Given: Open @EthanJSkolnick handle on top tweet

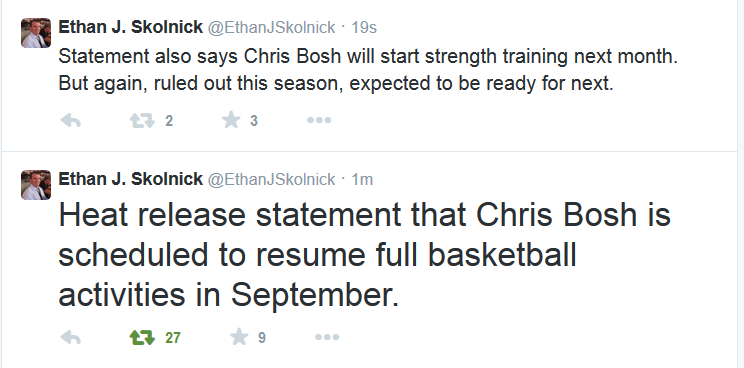Looking at the screenshot, I should (272, 28).
